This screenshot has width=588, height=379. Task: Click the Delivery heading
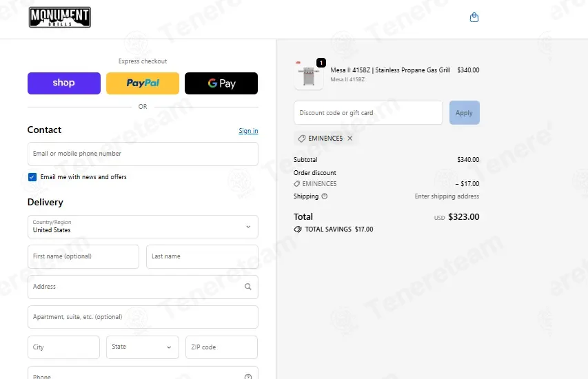pos(45,202)
